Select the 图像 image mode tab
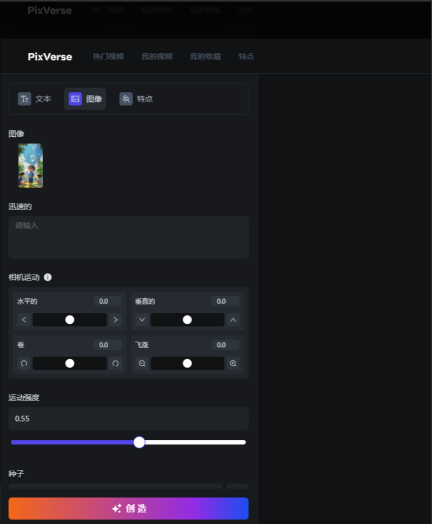 pyautogui.click(x=85, y=99)
